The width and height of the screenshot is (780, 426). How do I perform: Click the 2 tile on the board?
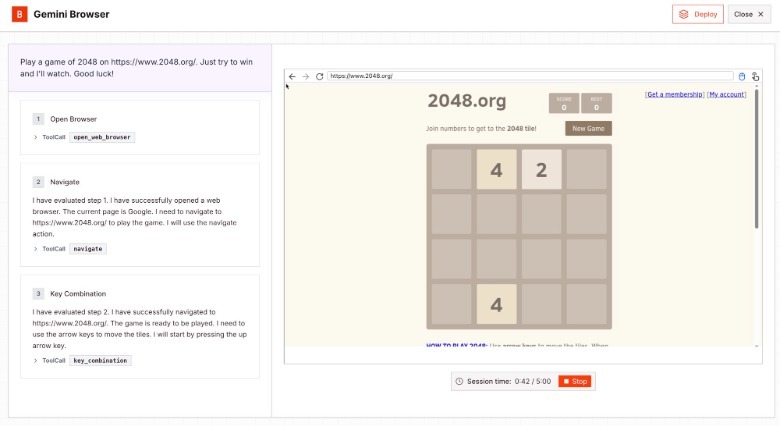(541, 170)
